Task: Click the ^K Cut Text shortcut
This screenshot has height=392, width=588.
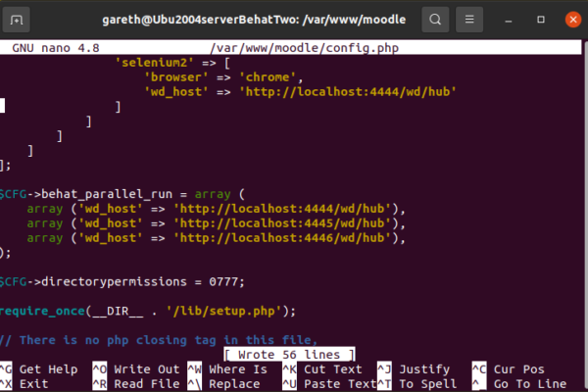Action: click(x=322, y=369)
